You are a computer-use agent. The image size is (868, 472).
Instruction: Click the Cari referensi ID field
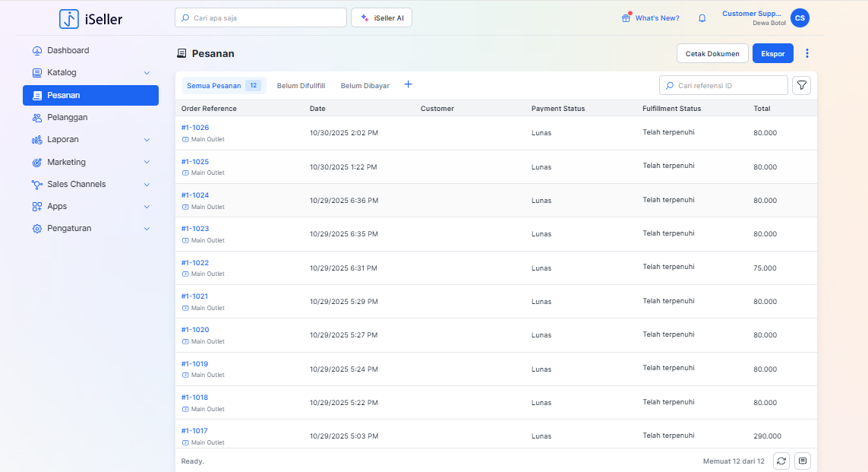coord(729,86)
